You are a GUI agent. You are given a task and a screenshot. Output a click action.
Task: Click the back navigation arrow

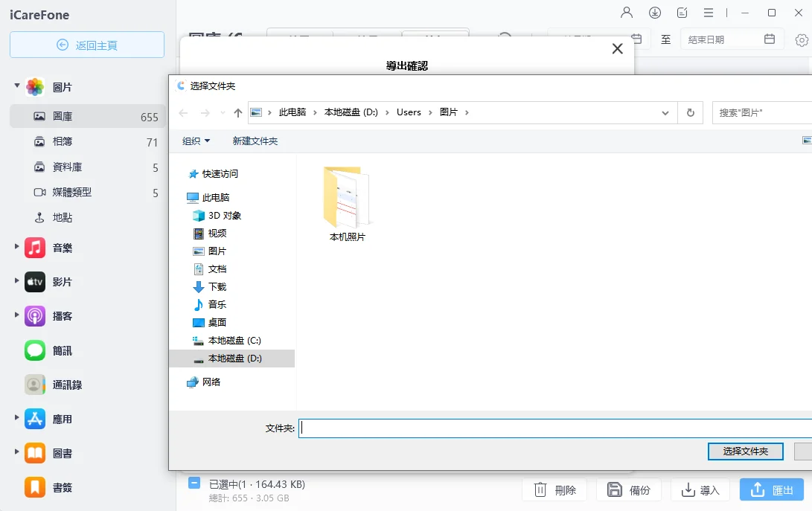183,113
